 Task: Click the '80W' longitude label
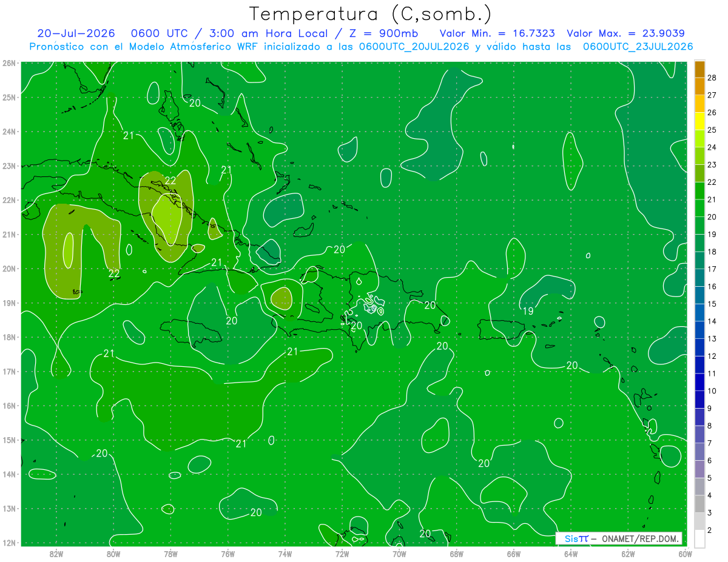tap(113, 553)
